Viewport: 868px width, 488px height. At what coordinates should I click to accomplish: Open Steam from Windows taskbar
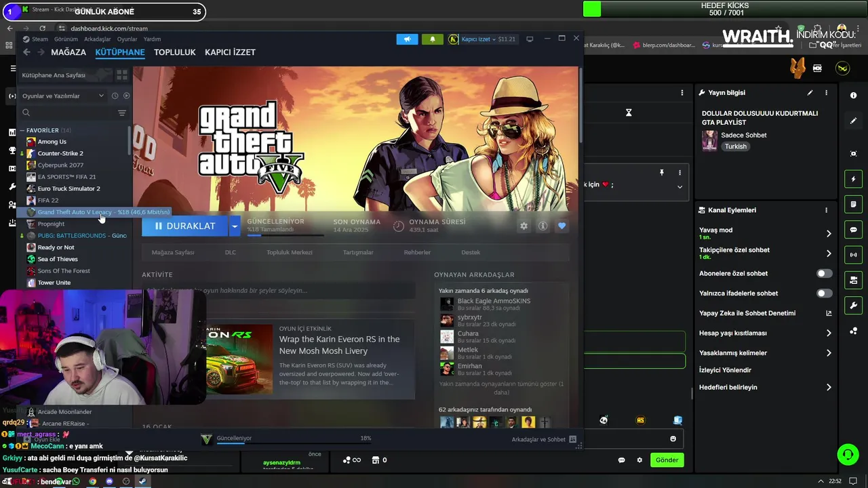[142, 481]
